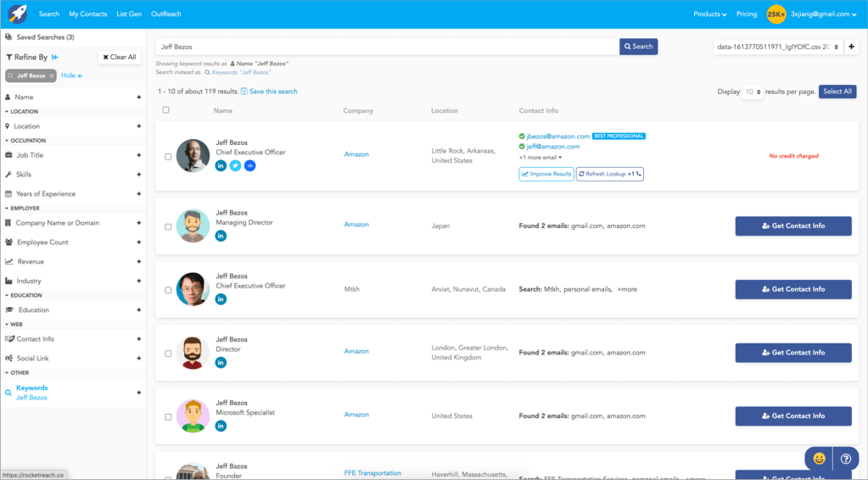Select checkbox for Mtkh Chief Executive Officer

tap(168, 290)
